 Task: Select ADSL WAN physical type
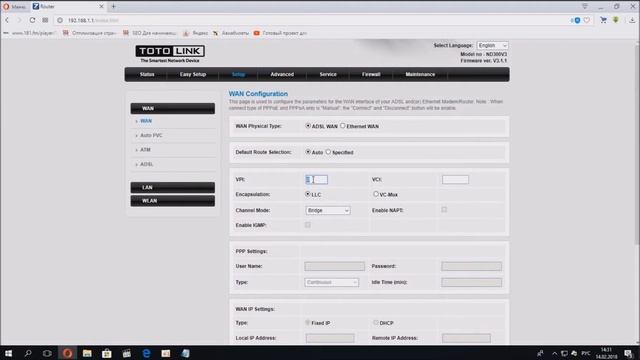[x=308, y=126]
